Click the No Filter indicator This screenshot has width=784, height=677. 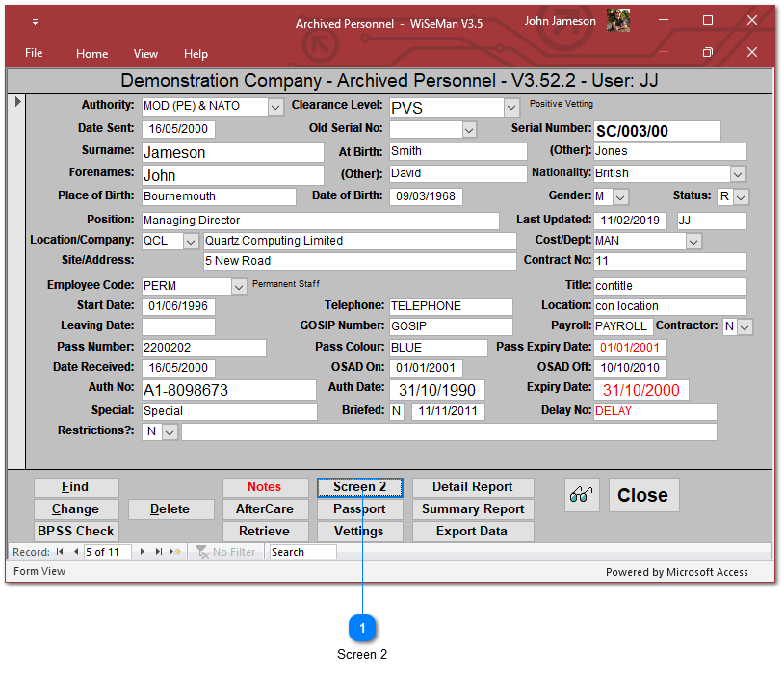point(226,552)
